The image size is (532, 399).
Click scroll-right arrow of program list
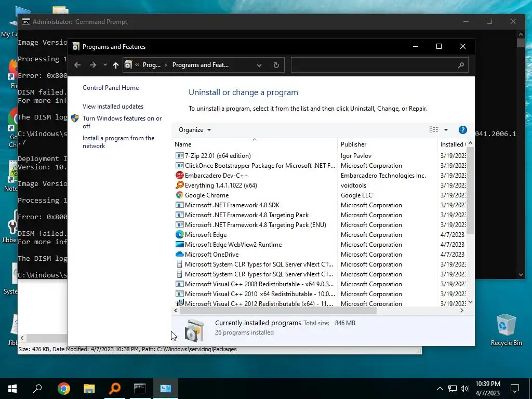click(462, 311)
